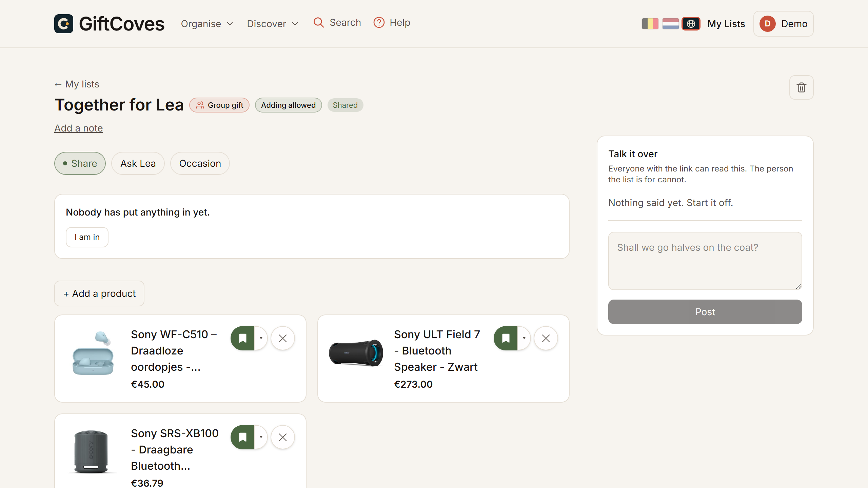The width and height of the screenshot is (868, 488).
Task: Switch to the Belgian flag locale
Action: pos(650,24)
